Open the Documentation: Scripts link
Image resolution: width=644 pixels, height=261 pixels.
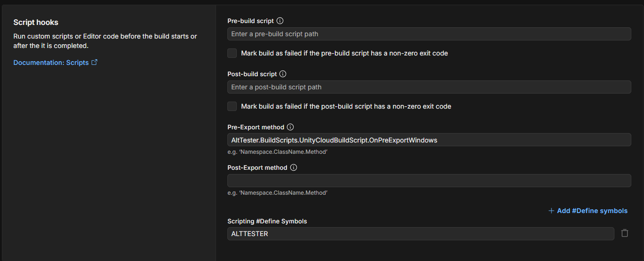(x=51, y=63)
